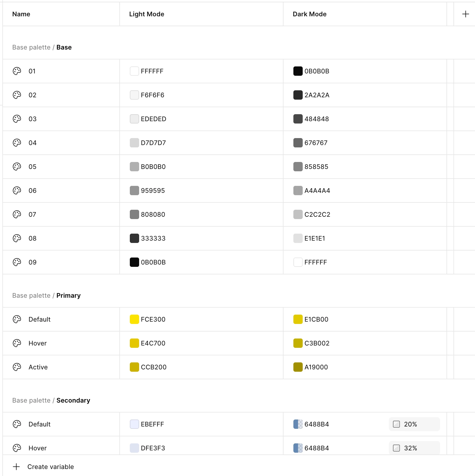
Task: Select the Active variable name
Action: (38, 367)
